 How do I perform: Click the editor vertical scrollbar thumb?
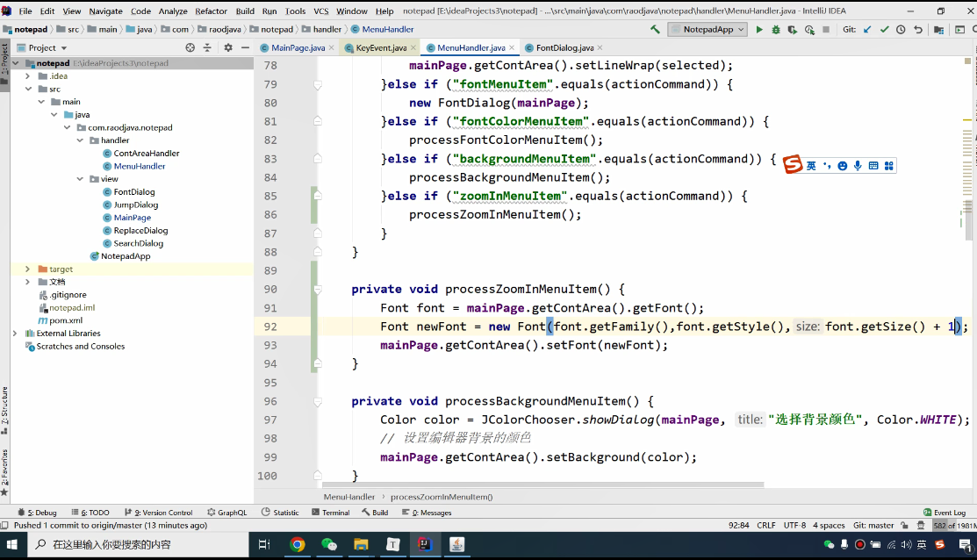968,220
